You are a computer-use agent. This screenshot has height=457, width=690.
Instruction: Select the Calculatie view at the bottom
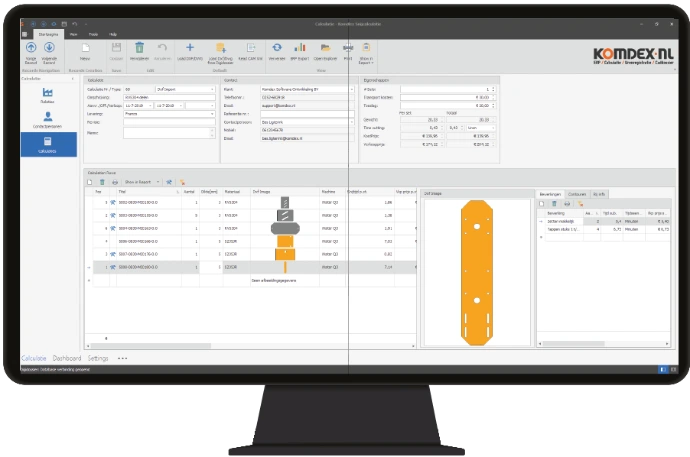tap(33, 358)
